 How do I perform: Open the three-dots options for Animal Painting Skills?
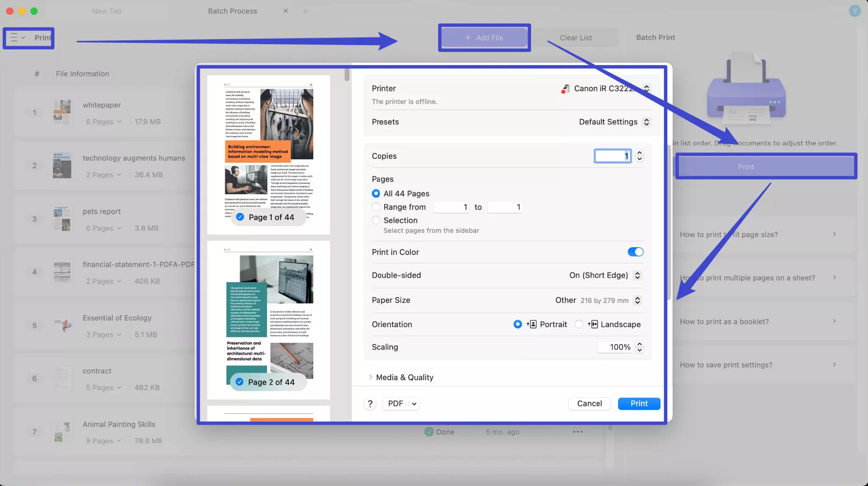(x=577, y=432)
